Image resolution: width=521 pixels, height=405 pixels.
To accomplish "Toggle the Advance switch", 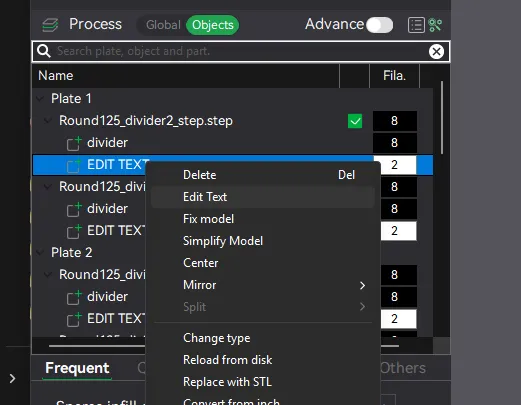I will pyautogui.click(x=380, y=25).
